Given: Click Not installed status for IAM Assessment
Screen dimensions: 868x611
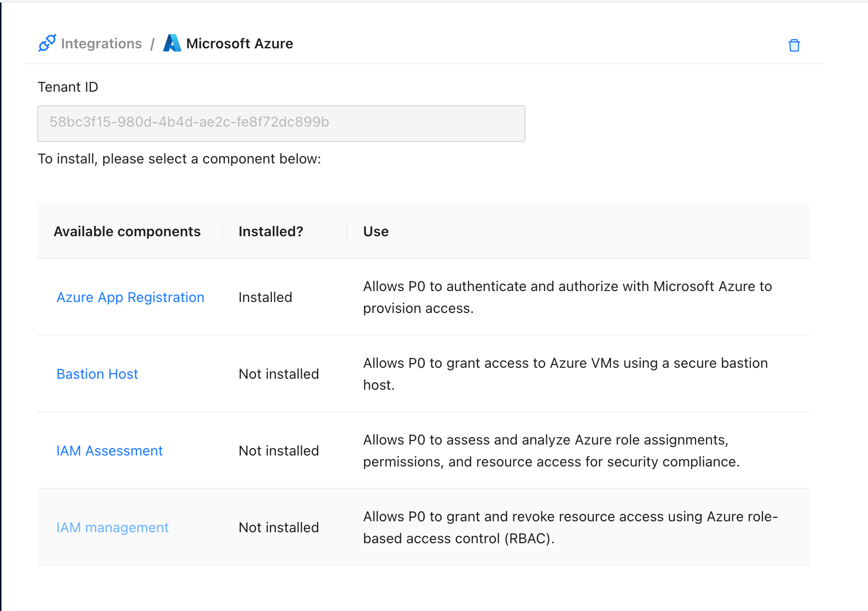Looking at the screenshot, I should coord(278,451).
